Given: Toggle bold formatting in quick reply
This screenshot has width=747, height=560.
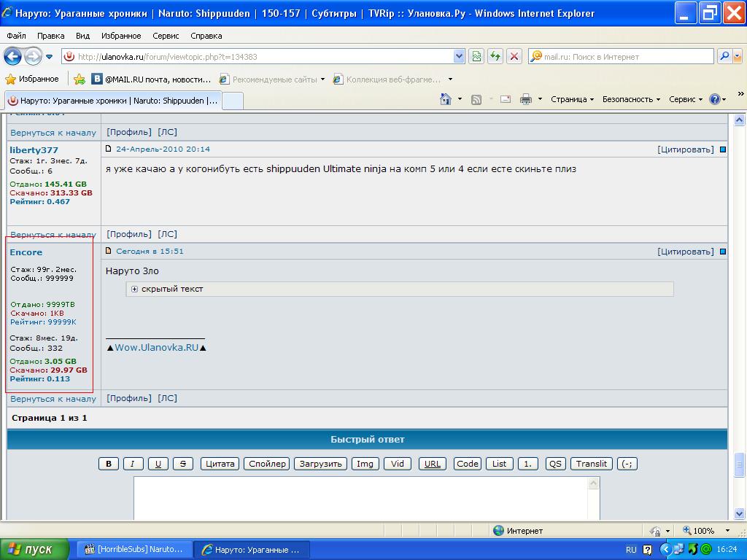Looking at the screenshot, I should pos(109,464).
